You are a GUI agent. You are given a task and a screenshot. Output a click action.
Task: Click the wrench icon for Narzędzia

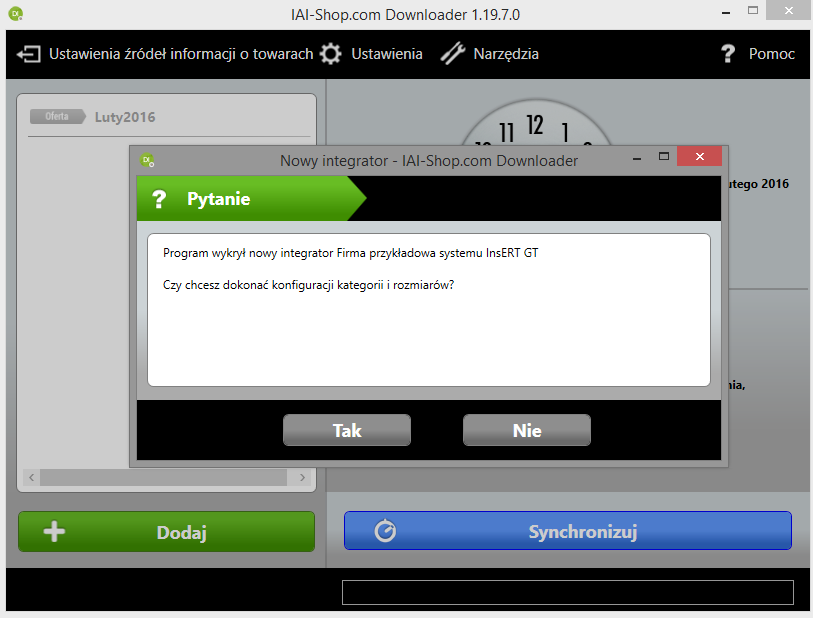(x=453, y=54)
